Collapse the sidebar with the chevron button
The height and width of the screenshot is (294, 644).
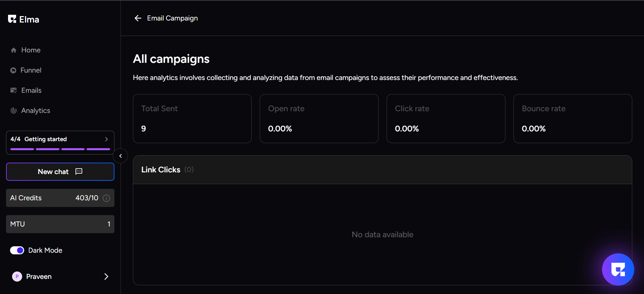[120, 156]
